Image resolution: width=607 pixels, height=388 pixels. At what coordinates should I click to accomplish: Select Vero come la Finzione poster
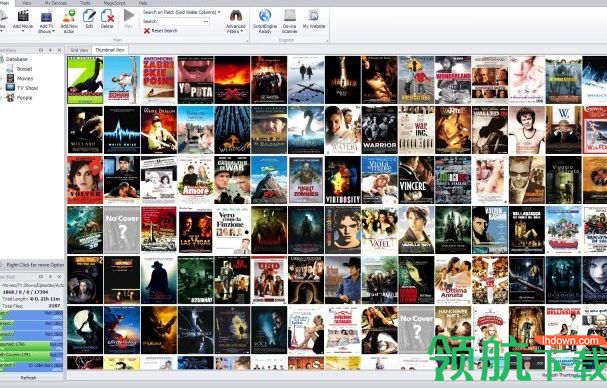click(x=232, y=230)
